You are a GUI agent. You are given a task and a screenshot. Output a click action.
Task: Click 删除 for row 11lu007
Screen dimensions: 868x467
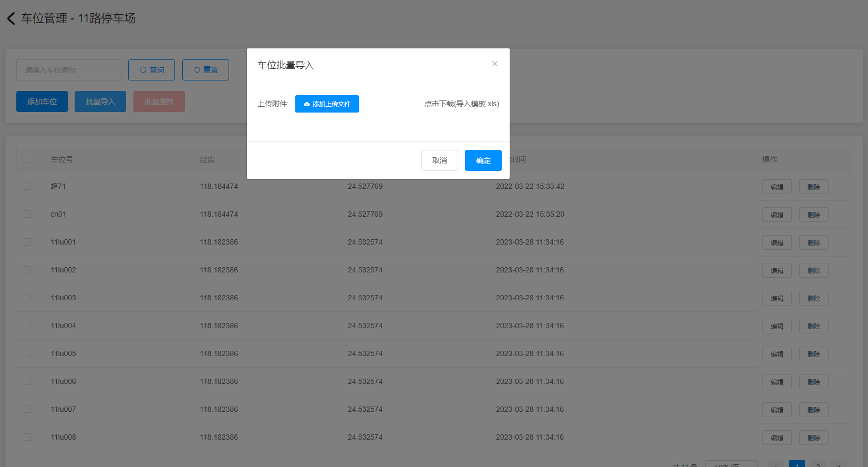(x=813, y=410)
